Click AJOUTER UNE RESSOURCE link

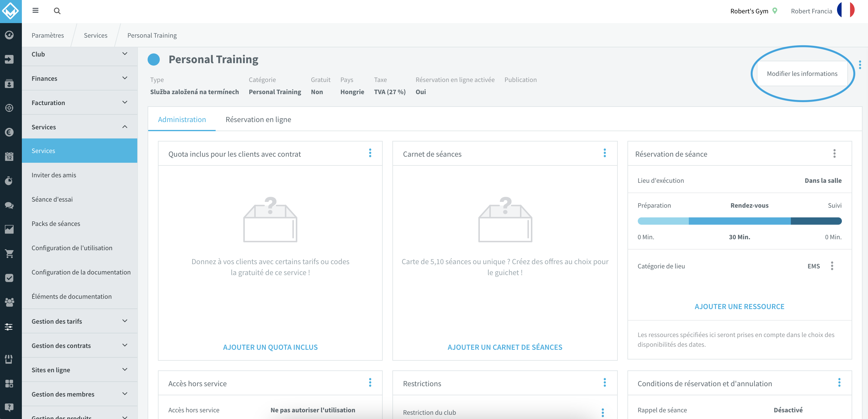click(x=739, y=306)
